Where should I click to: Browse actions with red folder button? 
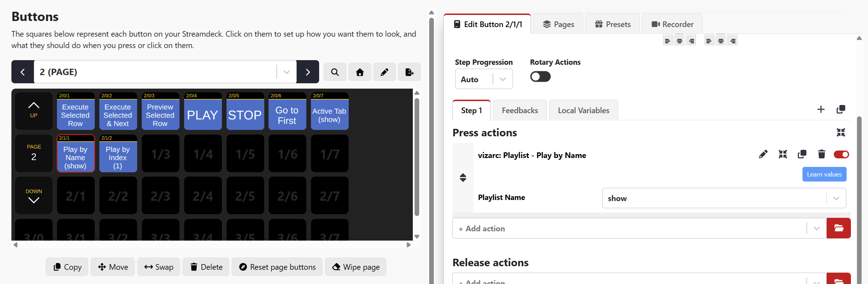(x=838, y=228)
